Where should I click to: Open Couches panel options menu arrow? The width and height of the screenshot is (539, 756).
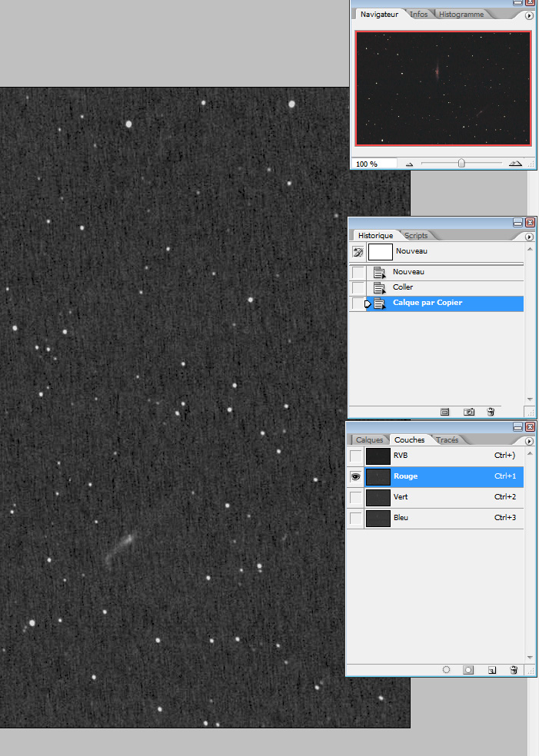(529, 441)
